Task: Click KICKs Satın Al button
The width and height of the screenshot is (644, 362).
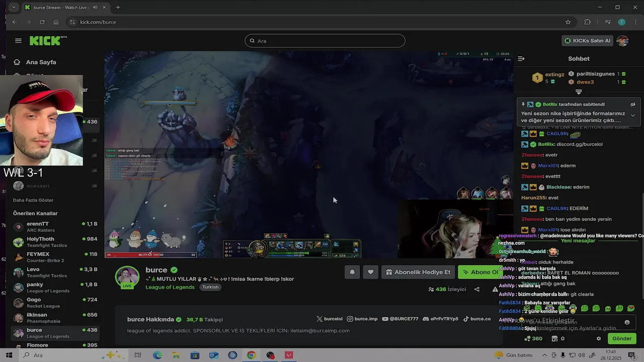Action: [587, 41]
